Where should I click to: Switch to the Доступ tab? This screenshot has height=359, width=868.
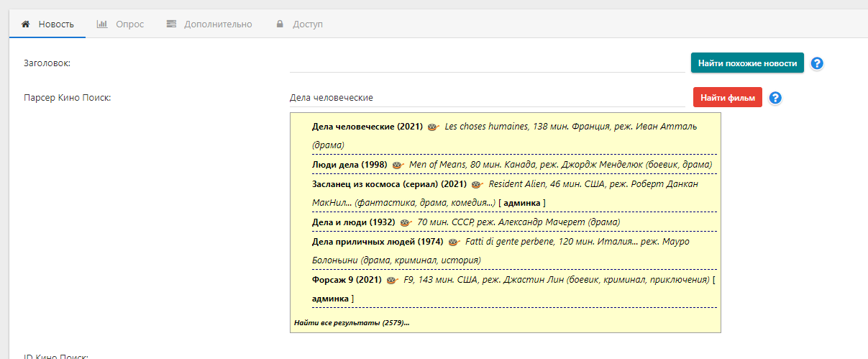(300, 24)
